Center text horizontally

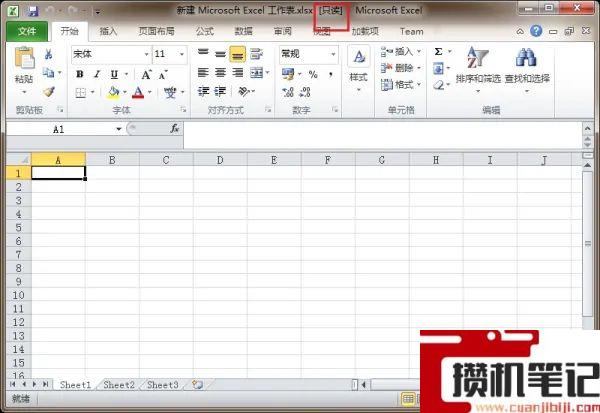coord(220,72)
